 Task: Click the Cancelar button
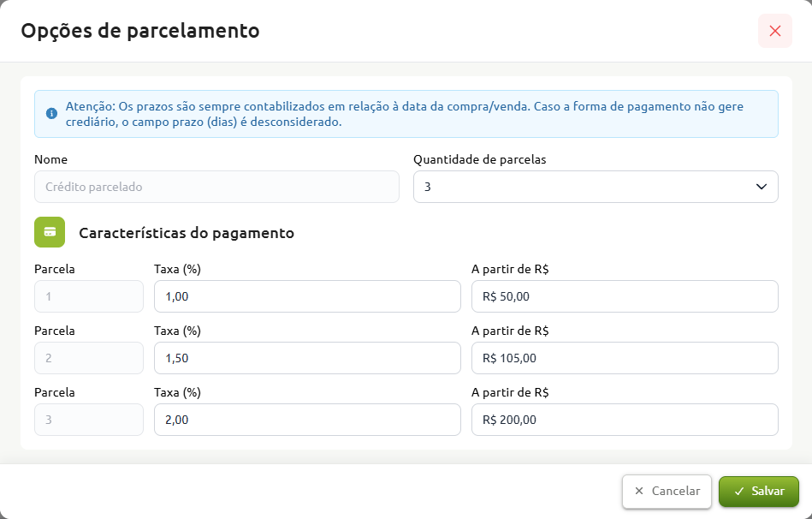click(x=667, y=491)
